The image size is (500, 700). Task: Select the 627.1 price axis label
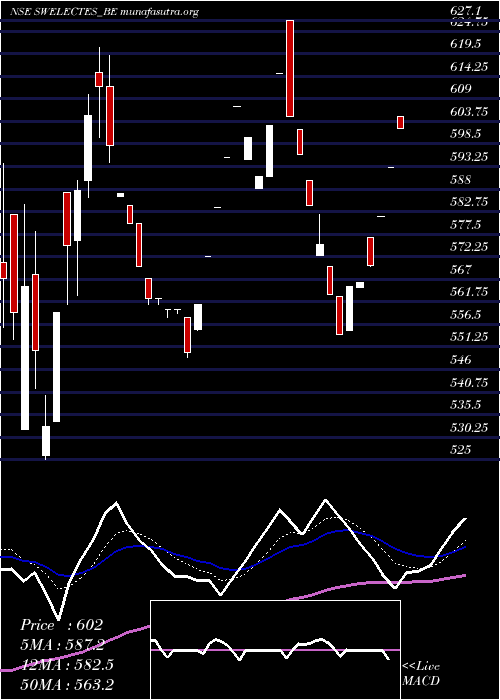click(466, 11)
